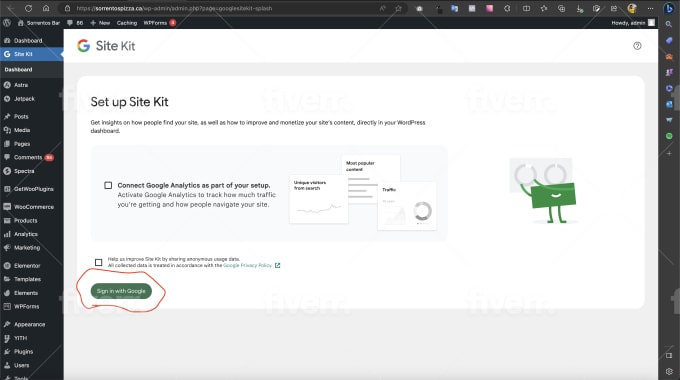The height and width of the screenshot is (380, 680).
Task: Open the Site Kit help question icon
Action: (x=637, y=46)
